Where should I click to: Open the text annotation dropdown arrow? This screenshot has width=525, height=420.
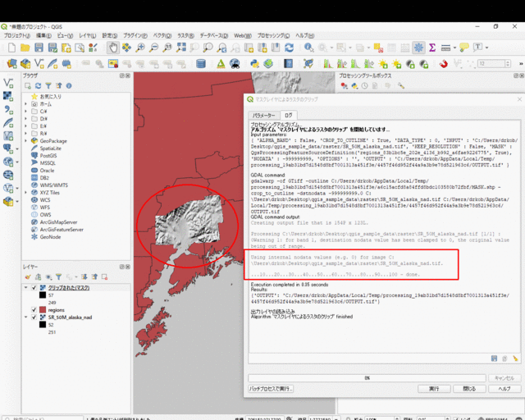486,48
